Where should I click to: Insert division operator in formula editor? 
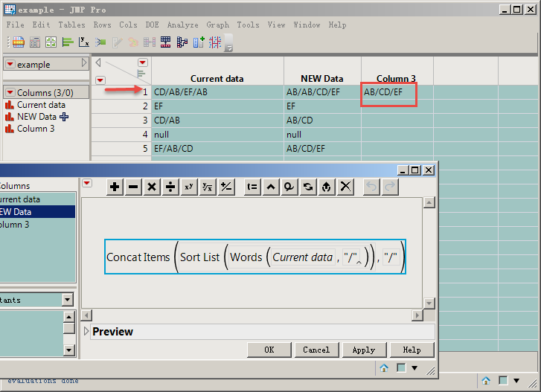tap(170, 187)
